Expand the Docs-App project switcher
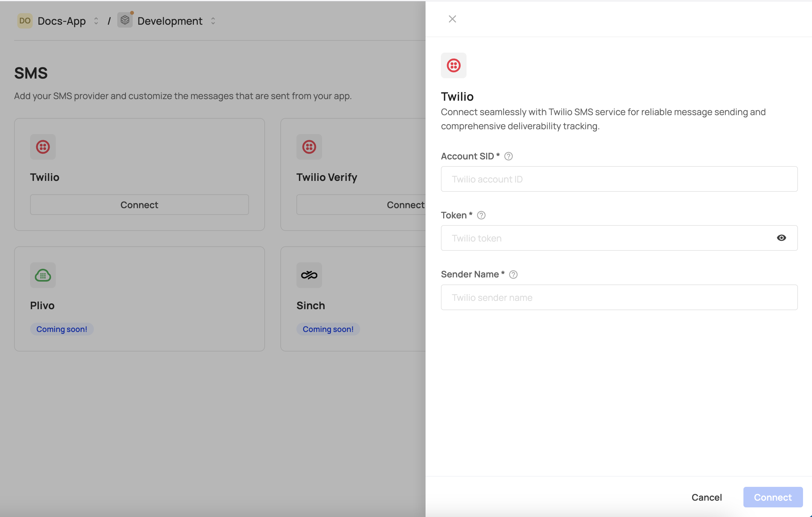Image resolution: width=812 pixels, height=517 pixels. pos(96,21)
